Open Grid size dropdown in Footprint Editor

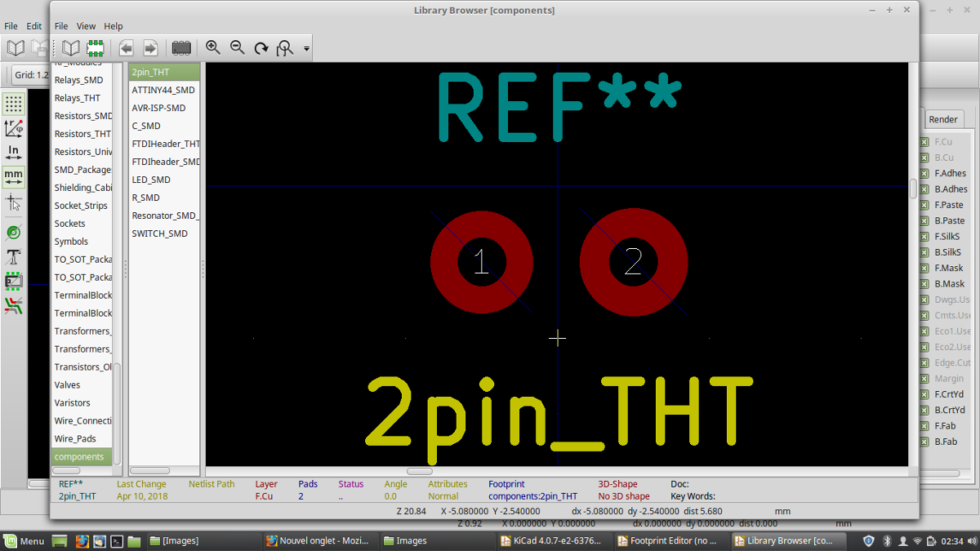(x=30, y=75)
